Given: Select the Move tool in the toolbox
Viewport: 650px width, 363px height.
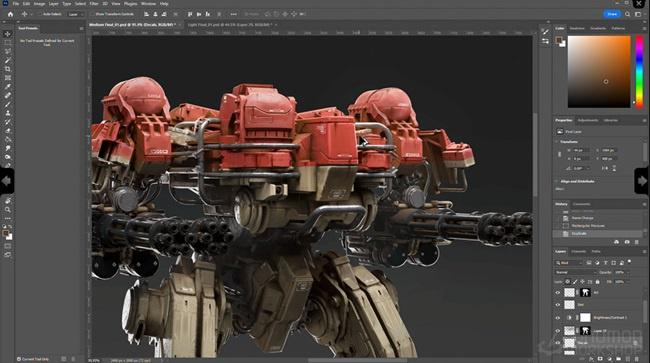Looking at the screenshot, I should [7, 34].
